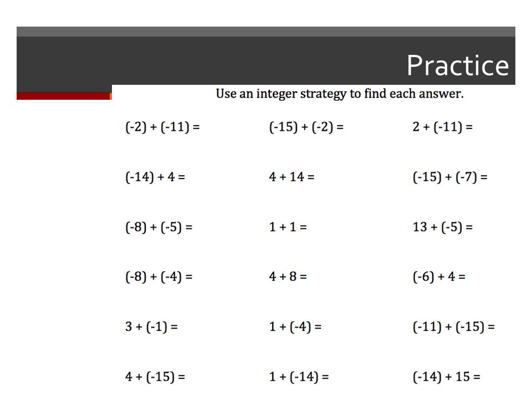
Task: Click the equation (-14) + 4 =
Action: point(155,177)
